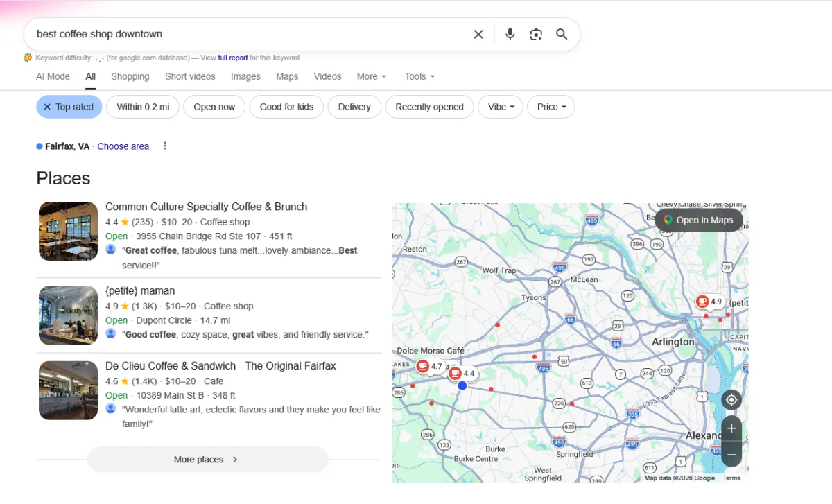This screenshot has width=832, height=504.
Task: Switch to Short videos tab
Action: point(190,76)
